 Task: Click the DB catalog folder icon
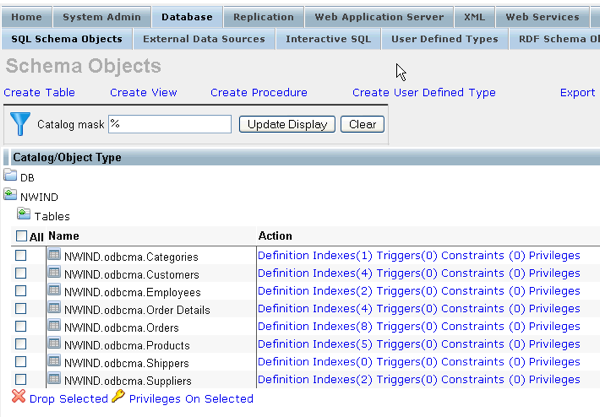pos(10,177)
